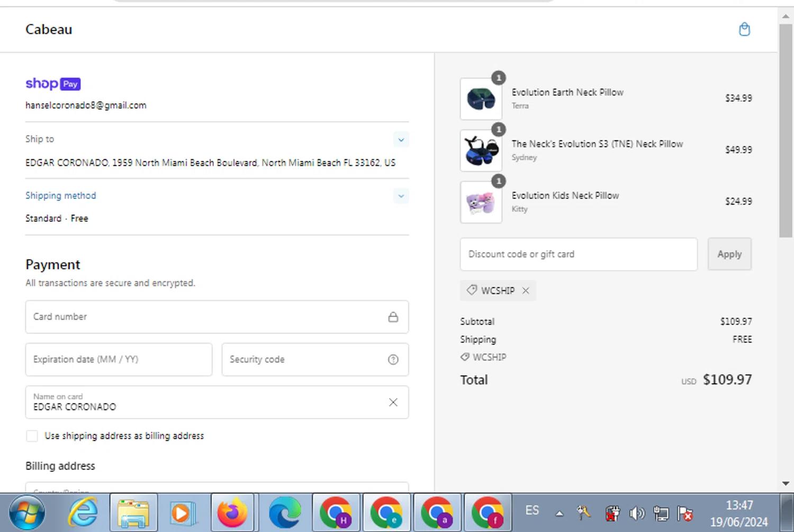Click the Shop Pay logo
This screenshot has width=794, height=532.
pos(53,84)
